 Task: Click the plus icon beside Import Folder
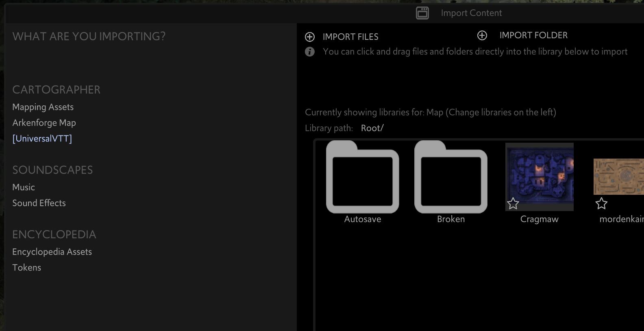tap(482, 35)
